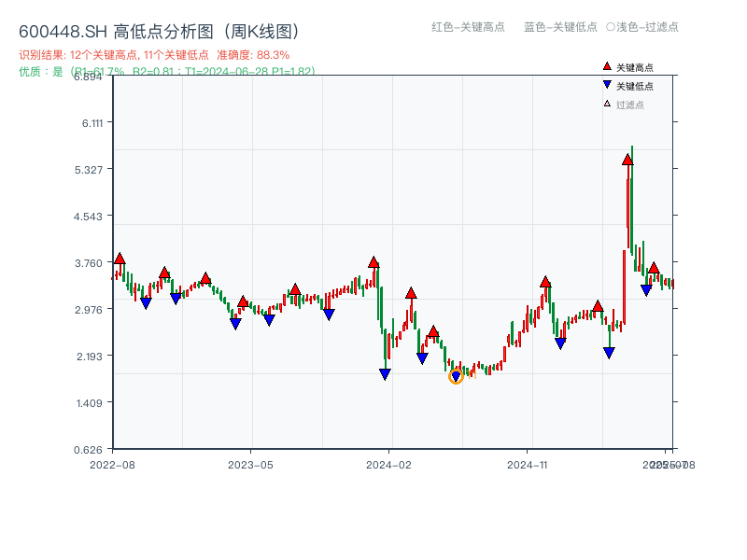Click the red high marker just before 2024-02
The width and height of the screenshot is (747, 560).
tap(373, 262)
